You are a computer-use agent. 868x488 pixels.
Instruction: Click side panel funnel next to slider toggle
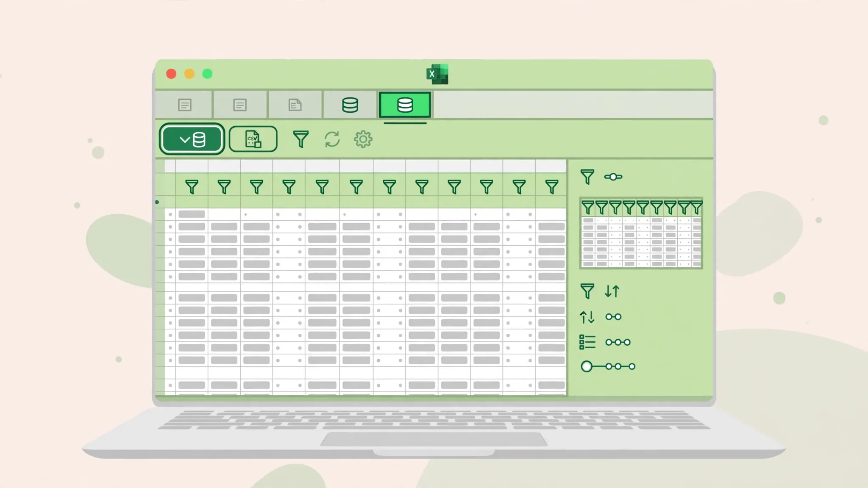[x=587, y=177]
